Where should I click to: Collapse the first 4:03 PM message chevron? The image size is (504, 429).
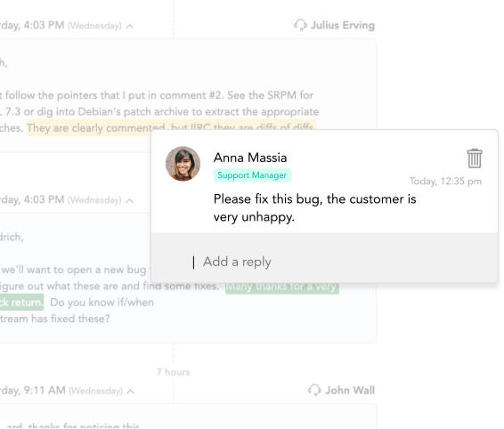pyautogui.click(x=129, y=27)
